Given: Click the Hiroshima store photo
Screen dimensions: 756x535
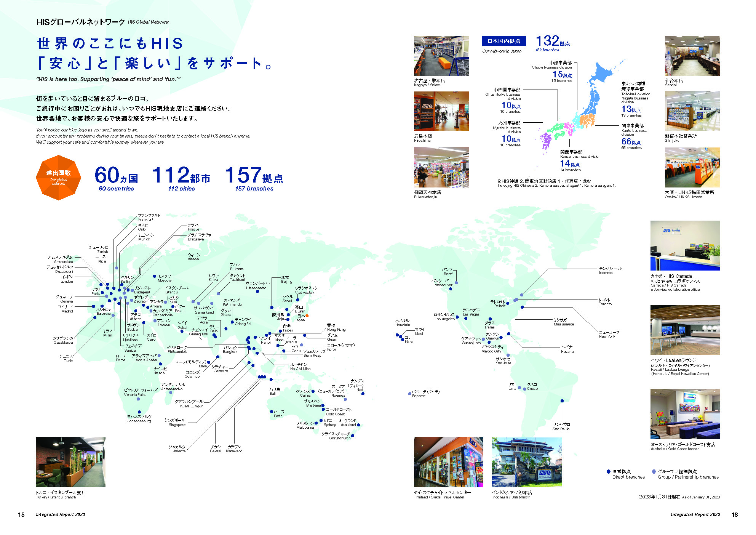Looking at the screenshot, I should [441, 111].
